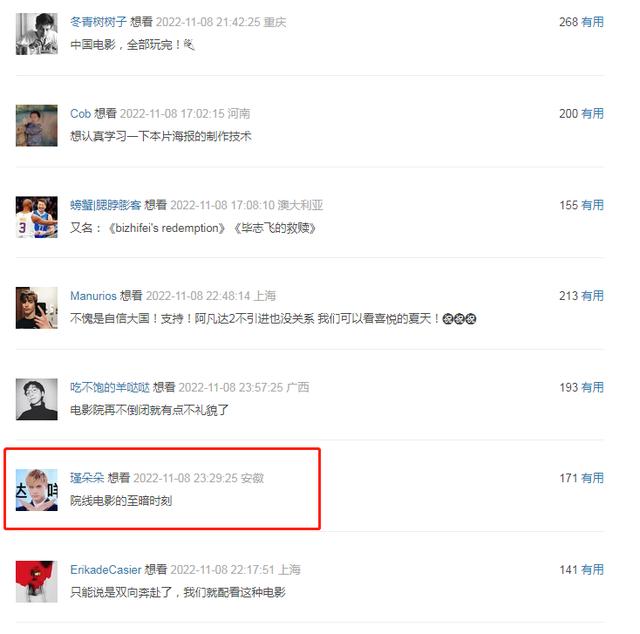The width and height of the screenshot is (640, 634).
Task: Click 有用 beside the 193 count
Action: 592,387
